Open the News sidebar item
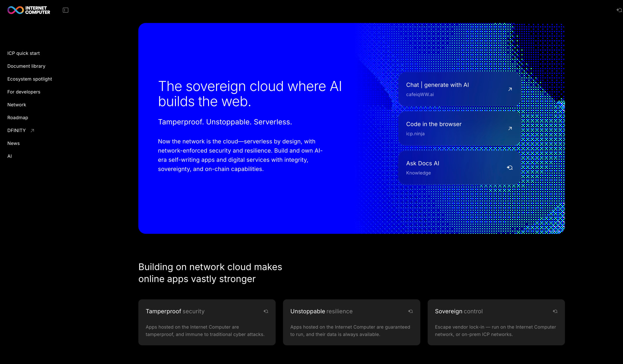The width and height of the screenshot is (623, 364). coord(13,143)
